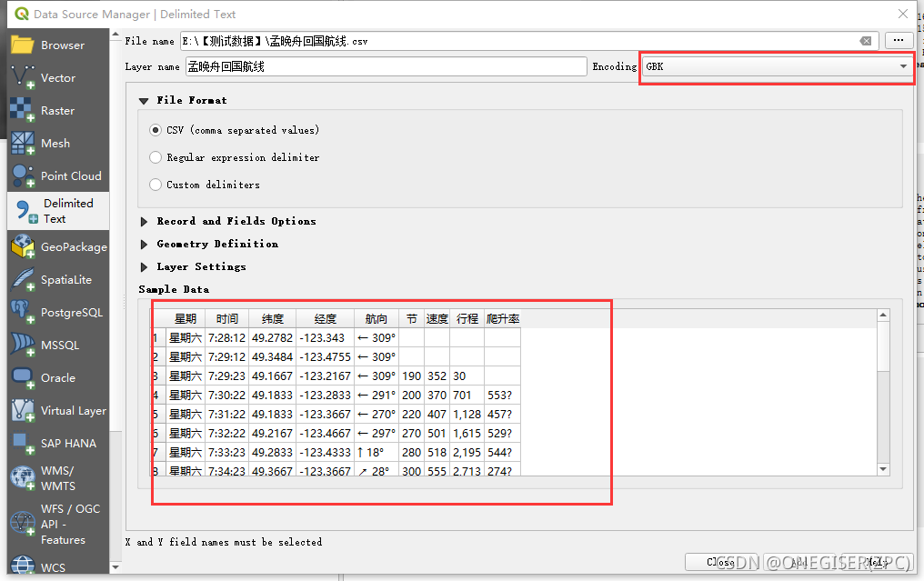Select cell -123.2167 in sample data

326,376
